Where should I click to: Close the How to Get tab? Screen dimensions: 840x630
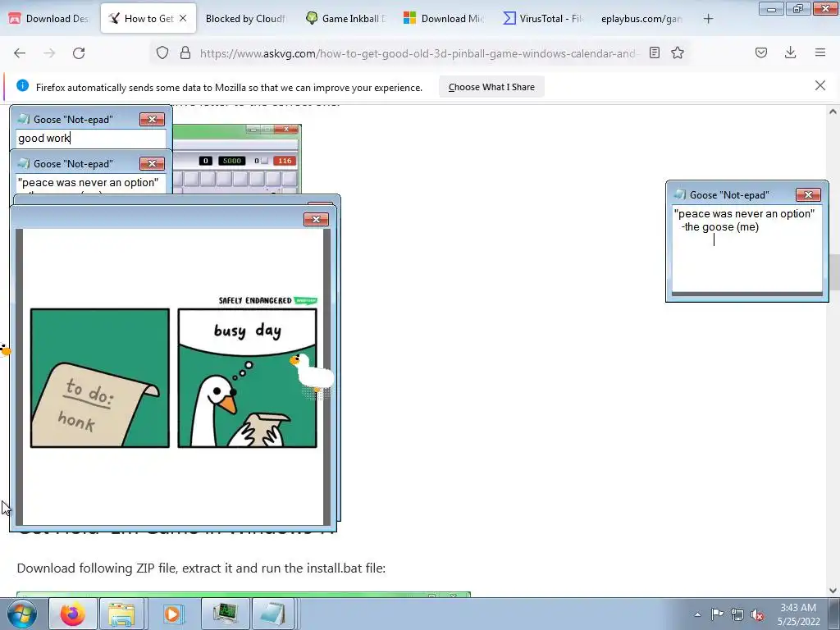(183, 18)
